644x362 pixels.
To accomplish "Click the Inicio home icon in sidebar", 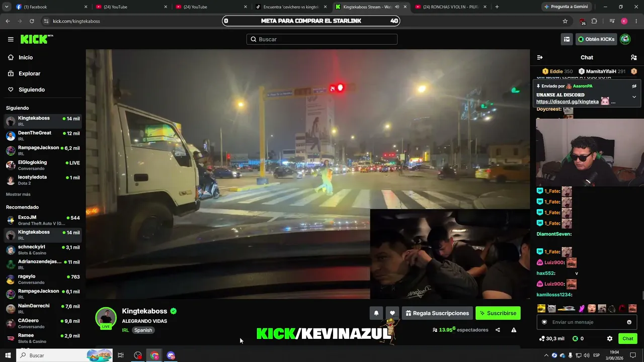I will [11, 57].
